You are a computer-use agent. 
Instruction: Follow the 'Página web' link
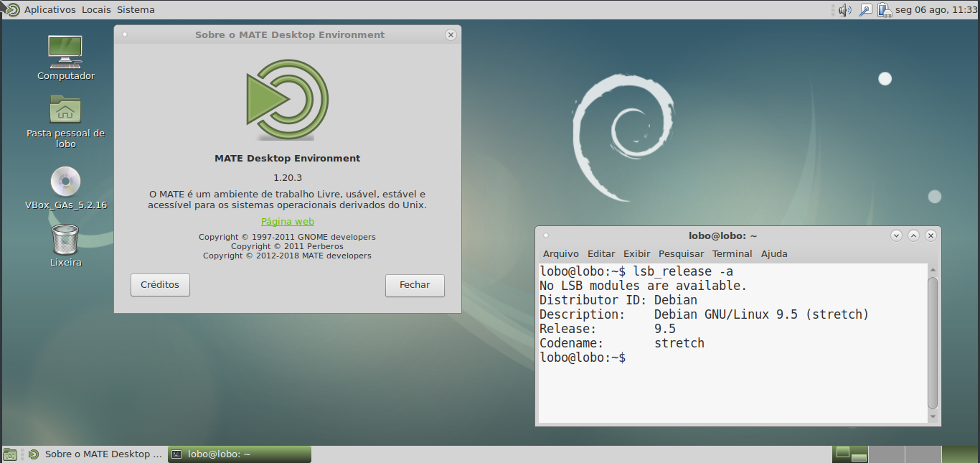pos(287,221)
